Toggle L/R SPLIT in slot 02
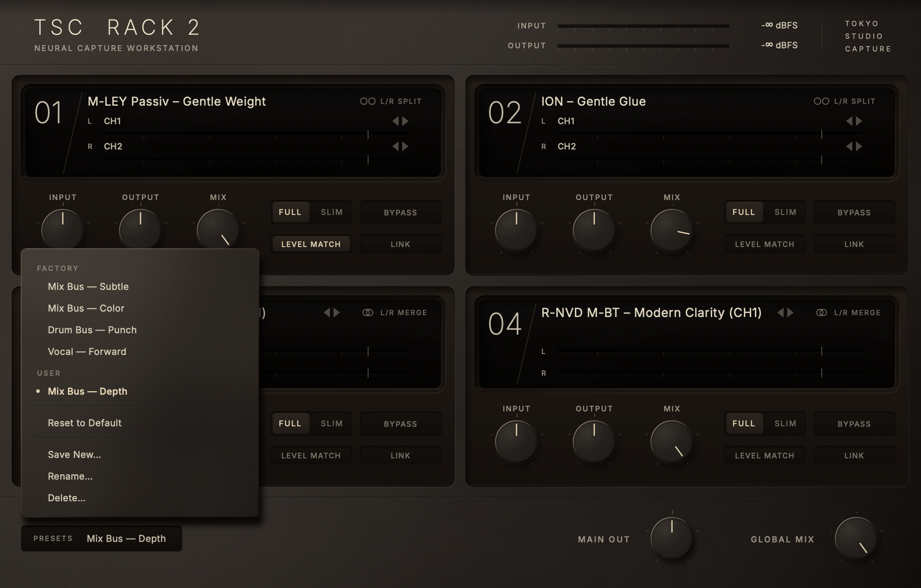921x588 pixels. point(845,101)
